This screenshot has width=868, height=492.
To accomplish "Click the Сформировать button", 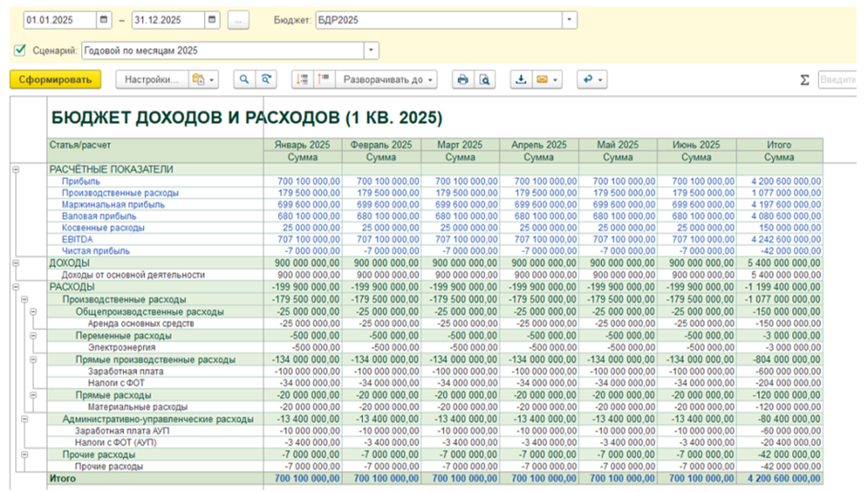I will (x=54, y=80).
